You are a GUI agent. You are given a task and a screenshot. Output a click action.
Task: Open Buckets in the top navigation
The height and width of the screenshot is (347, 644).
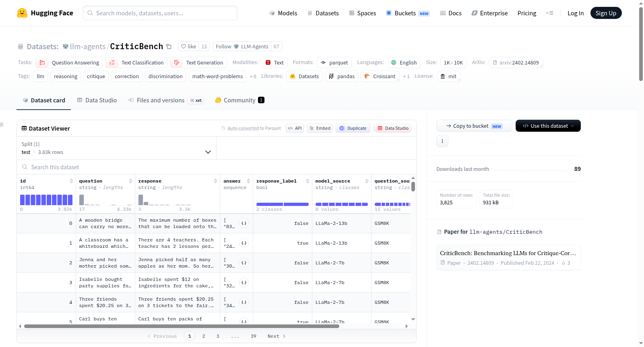(408, 13)
